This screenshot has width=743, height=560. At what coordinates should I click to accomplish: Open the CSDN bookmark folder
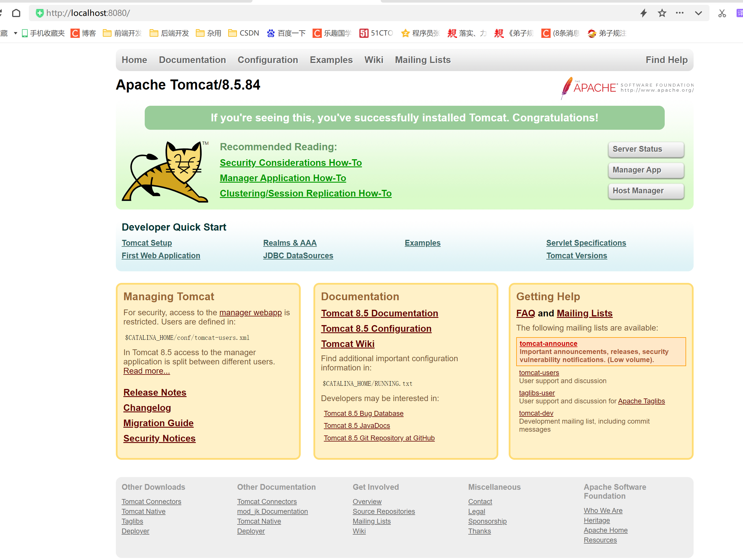[244, 33]
